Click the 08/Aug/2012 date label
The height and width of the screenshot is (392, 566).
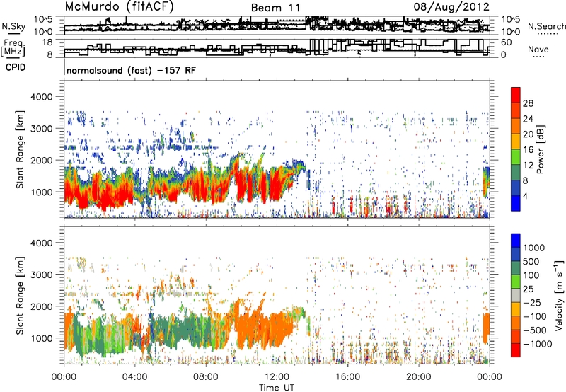pyautogui.click(x=451, y=7)
